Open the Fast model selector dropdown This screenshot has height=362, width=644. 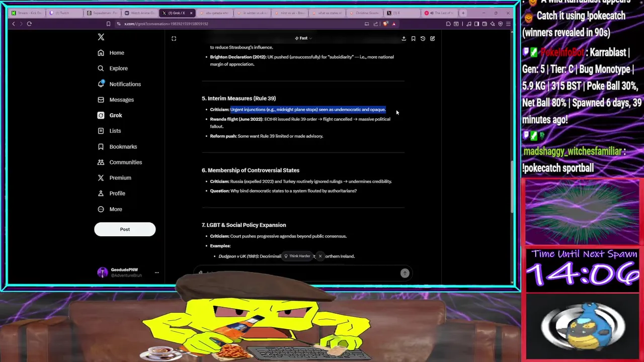click(303, 38)
